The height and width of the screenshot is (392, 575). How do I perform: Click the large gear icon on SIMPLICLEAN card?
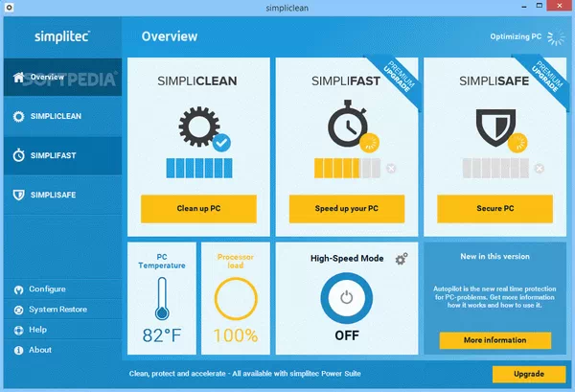coord(198,127)
